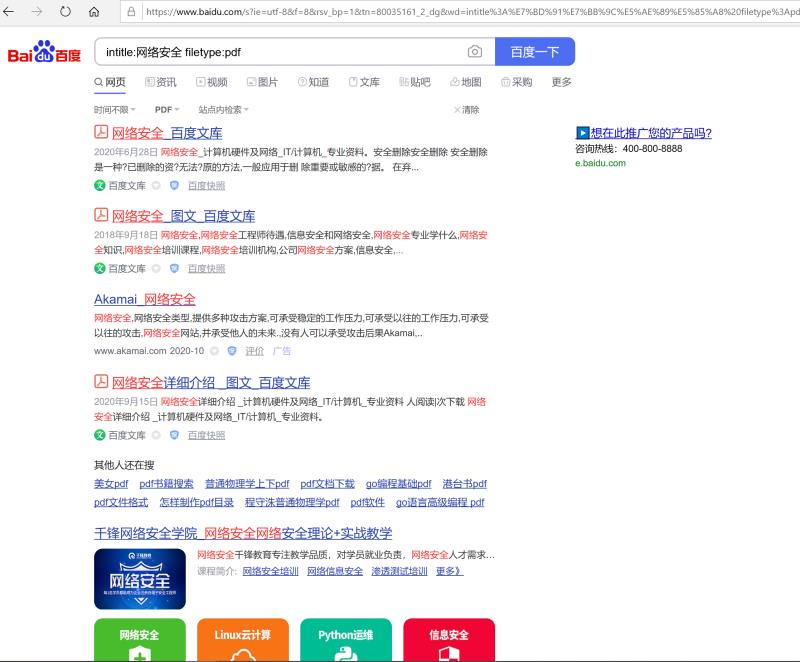Viewport: 800px width, 662px height.
Task: Click the 百度一下 search button
Action: 535,52
